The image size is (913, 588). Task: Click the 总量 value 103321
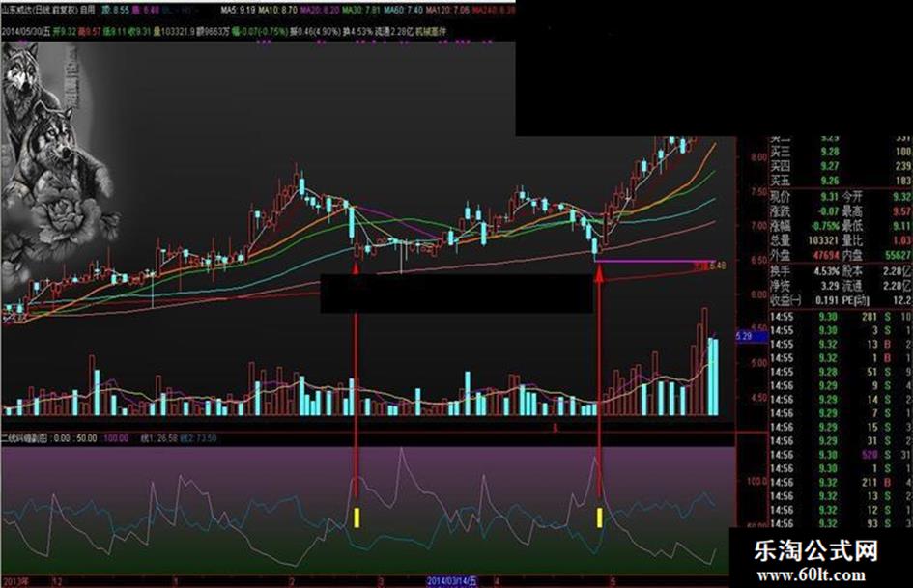tap(823, 240)
